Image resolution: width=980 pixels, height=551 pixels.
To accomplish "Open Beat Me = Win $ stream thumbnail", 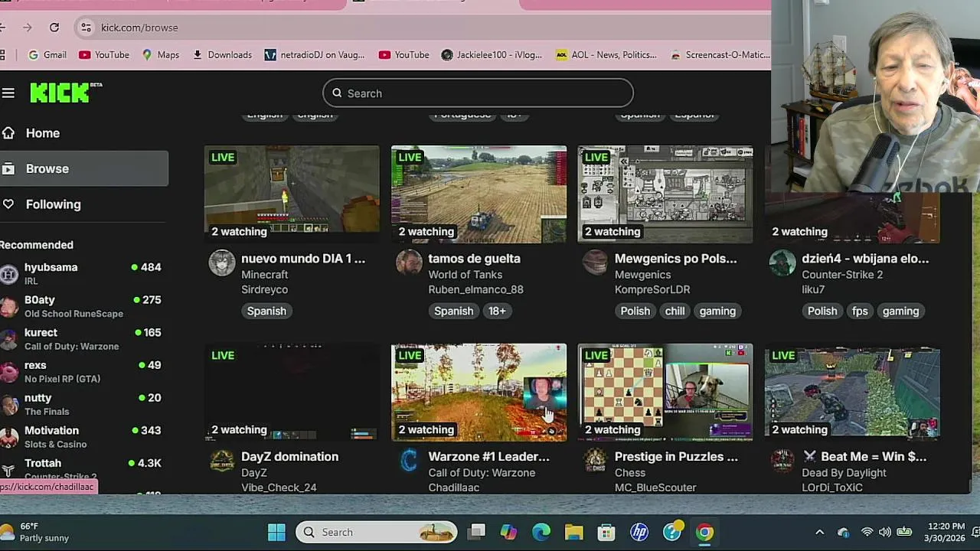I will pos(852,393).
